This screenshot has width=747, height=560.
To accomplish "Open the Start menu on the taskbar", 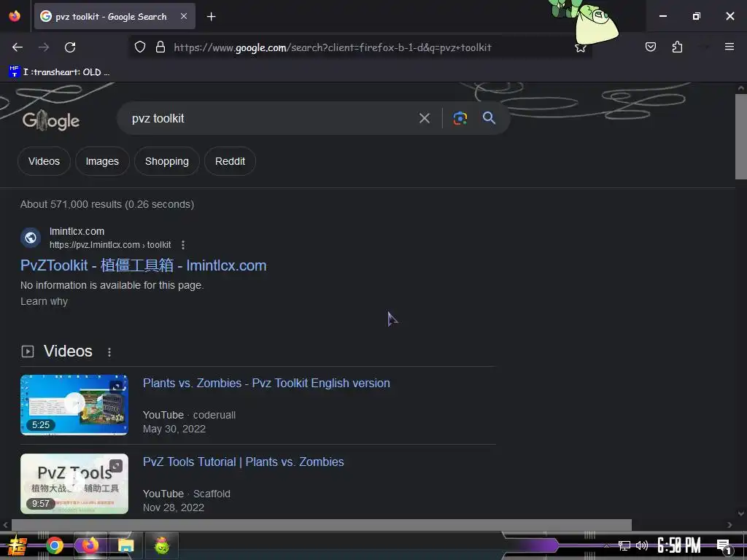I will click(17, 545).
